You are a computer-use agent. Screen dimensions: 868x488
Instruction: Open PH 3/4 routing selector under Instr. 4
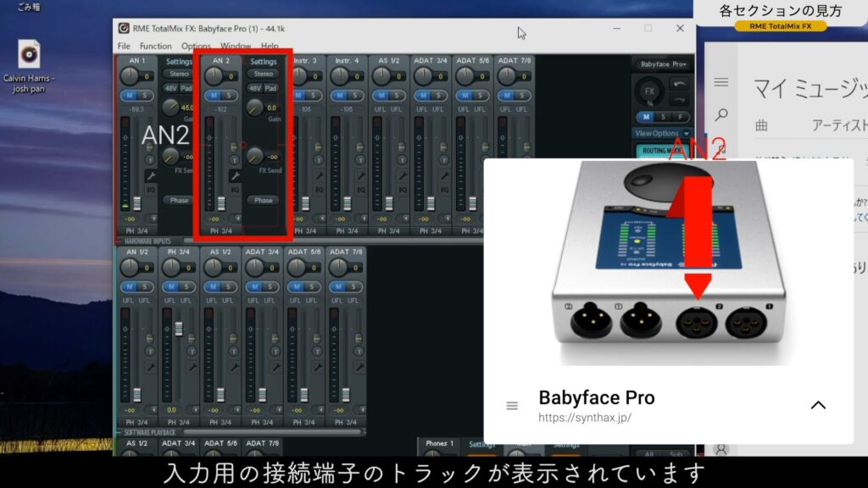[x=346, y=230]
